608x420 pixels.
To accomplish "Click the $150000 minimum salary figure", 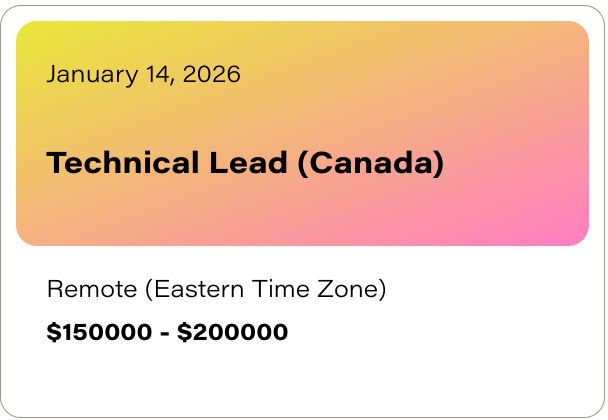I will point(99,332).
